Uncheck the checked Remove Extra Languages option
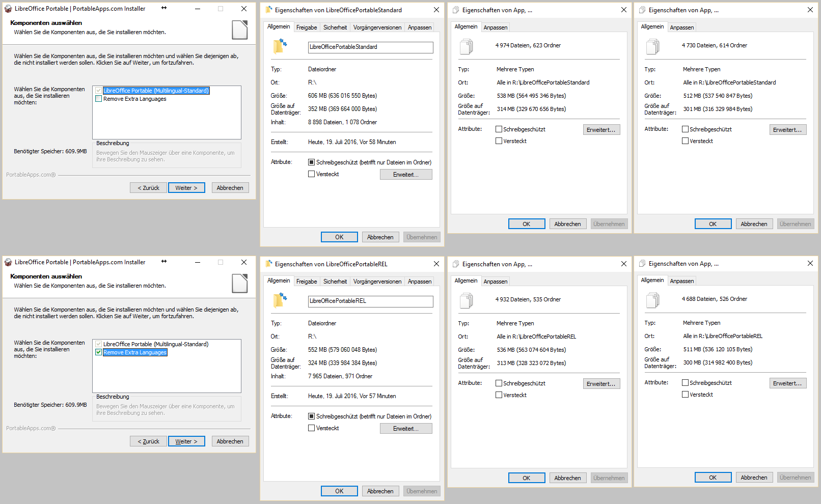 [x=99, y=352]
